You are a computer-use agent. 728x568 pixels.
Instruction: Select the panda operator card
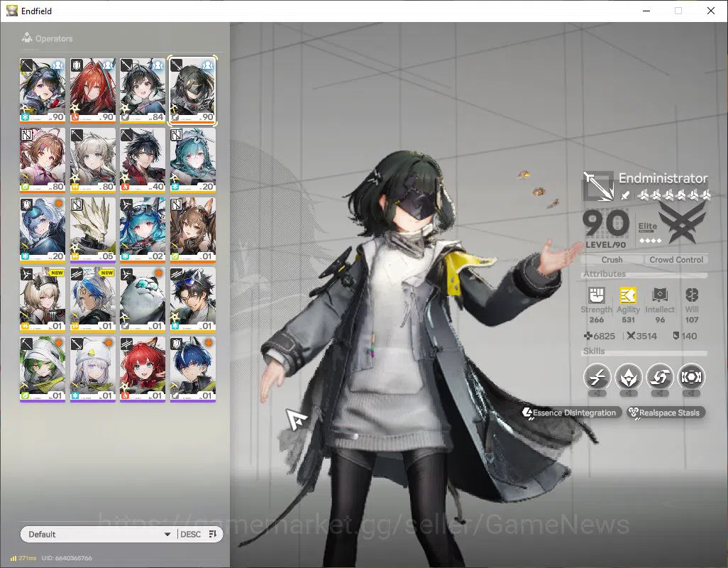[x=143, y=299]
